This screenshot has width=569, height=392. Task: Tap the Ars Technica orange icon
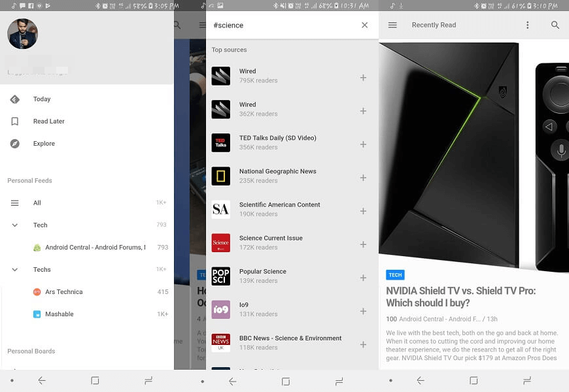pos(37,291)
